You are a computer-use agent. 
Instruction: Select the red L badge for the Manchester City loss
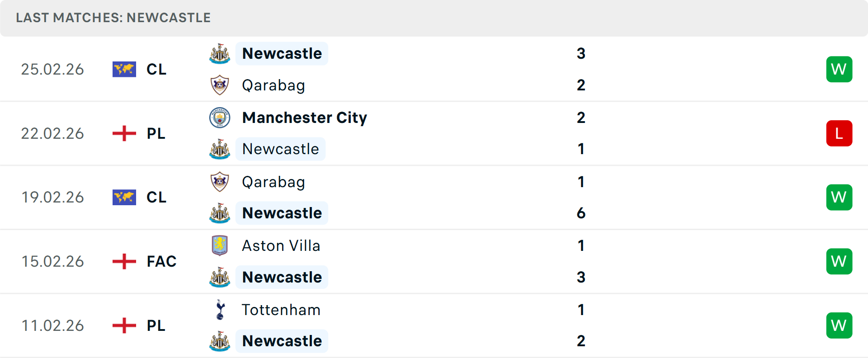839,133
